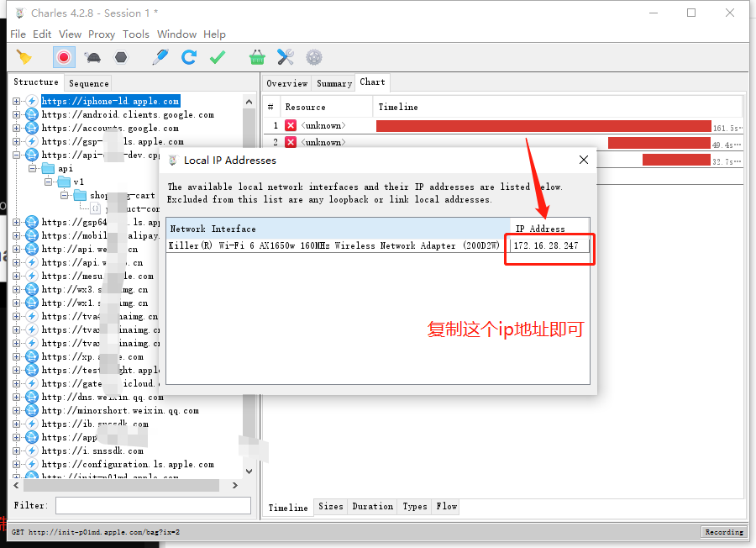Click the tree horizontal scroll left arrow

17,485
